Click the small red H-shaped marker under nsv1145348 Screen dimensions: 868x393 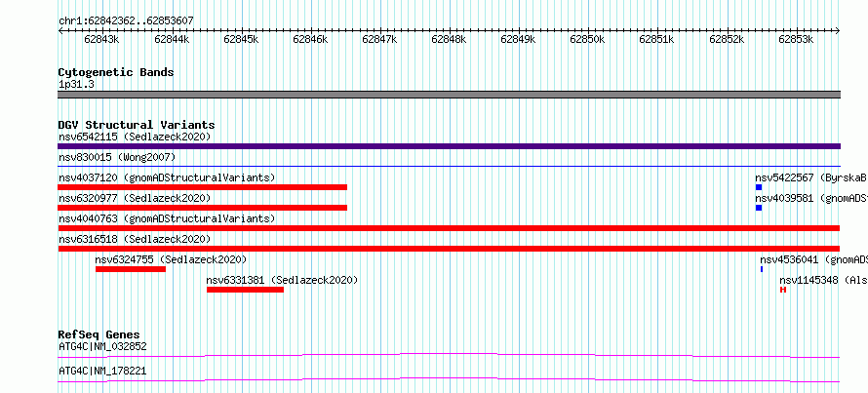783,290
